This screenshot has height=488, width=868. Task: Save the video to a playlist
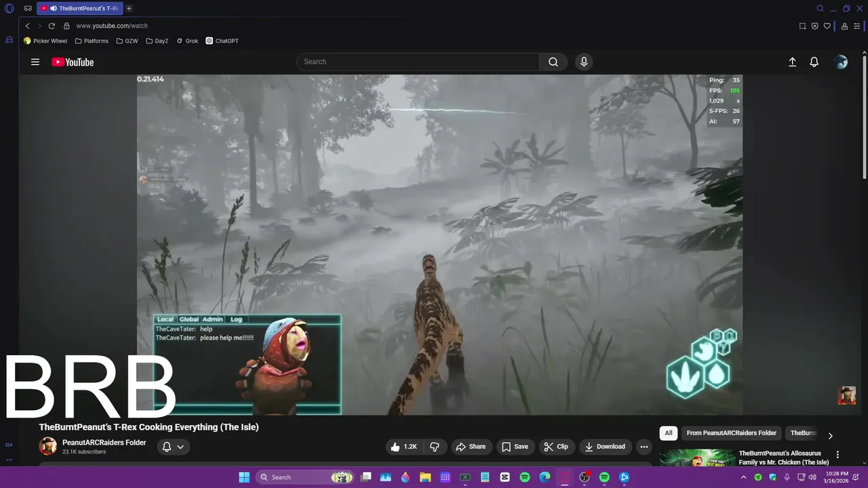point(515,447)
